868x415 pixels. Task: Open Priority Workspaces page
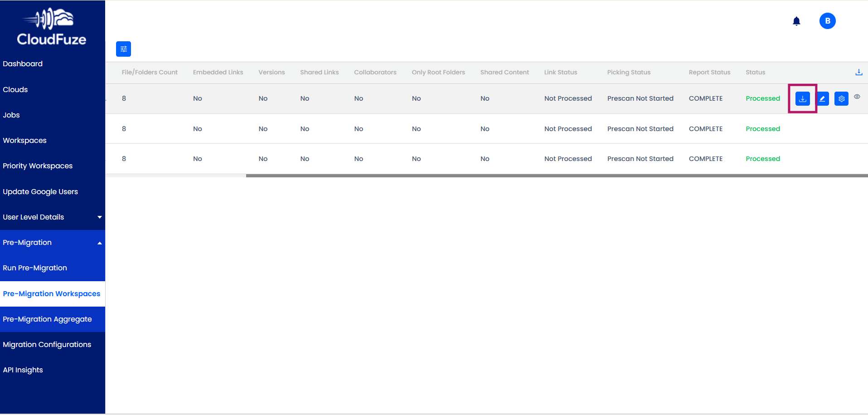tap(38, 166)
